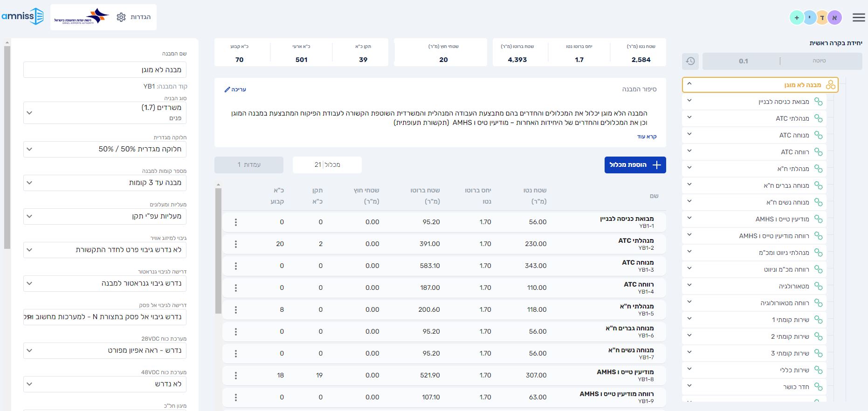
Task: Click the tree icon beside שירות קומתי 1
Action: (818, 320)
